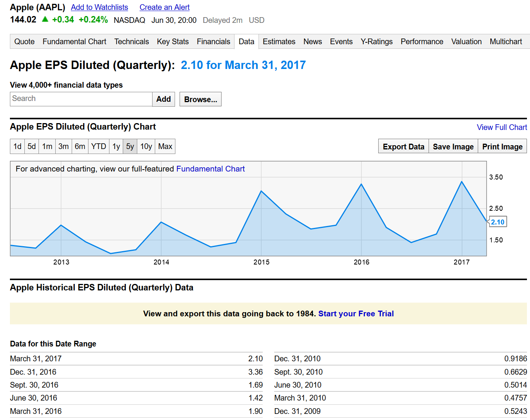Save the chart image
530x420 pixels.
click(453, 147)
